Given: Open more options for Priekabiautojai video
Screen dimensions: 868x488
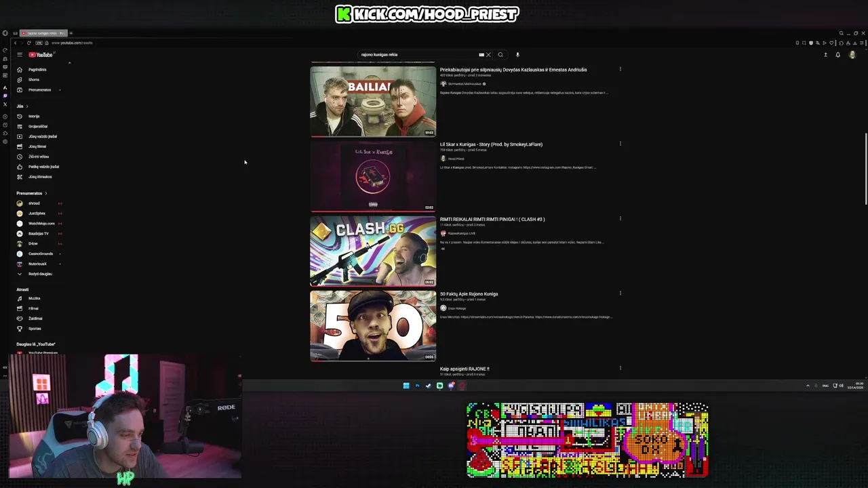Looking at the screenshot, I should pyautogui.click(x=620, y=68).
